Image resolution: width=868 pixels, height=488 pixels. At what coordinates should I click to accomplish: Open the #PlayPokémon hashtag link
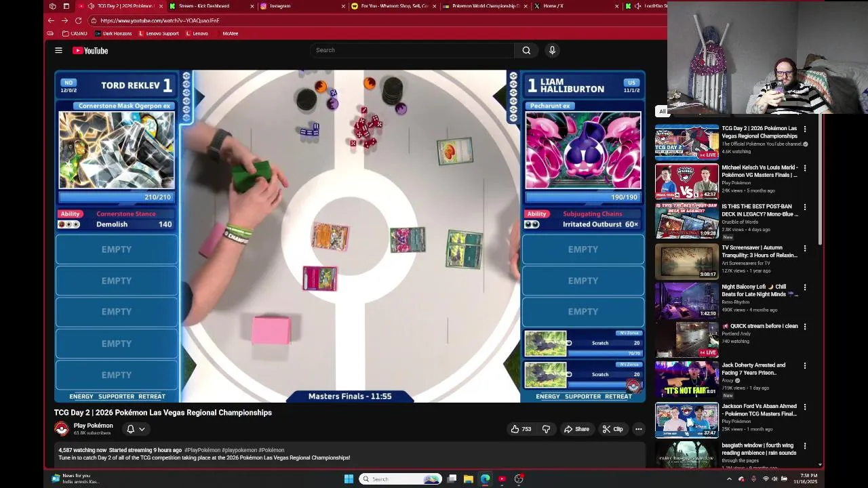(202, 450)
